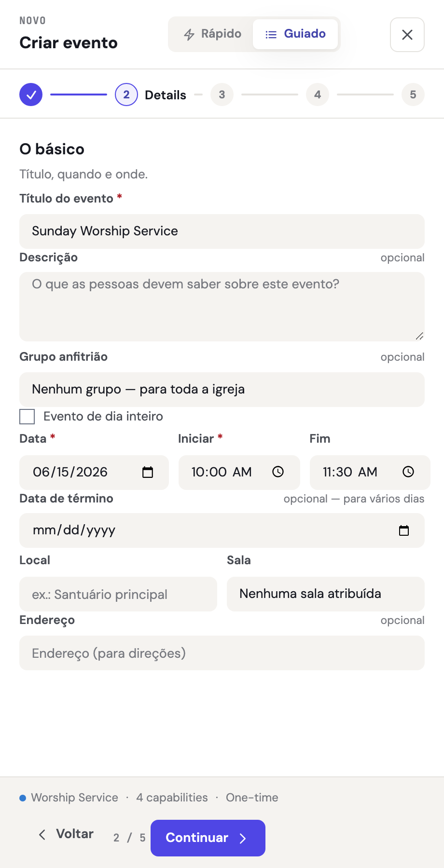
Task: Focus the Descrição text area
Action: 222,307
